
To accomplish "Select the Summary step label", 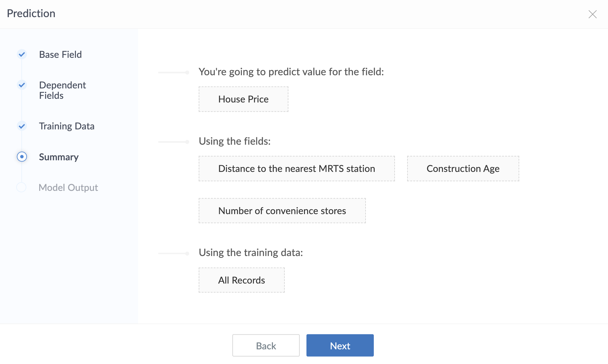I will pyautogui.click(x=59, y=157).
